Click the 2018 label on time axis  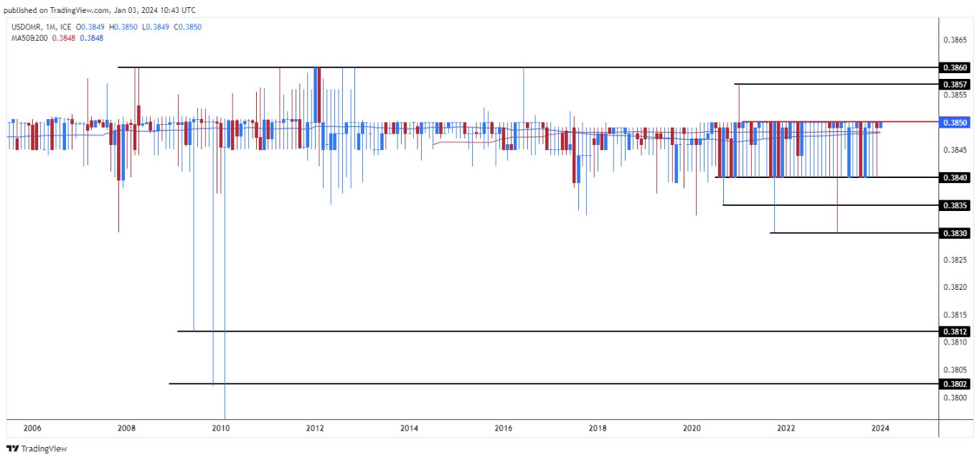(598, 428)
